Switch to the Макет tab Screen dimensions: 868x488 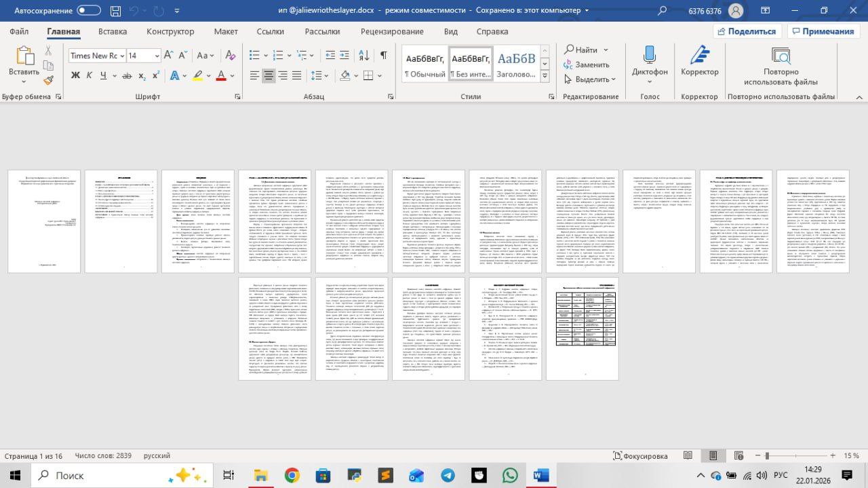tap(226, 31)
